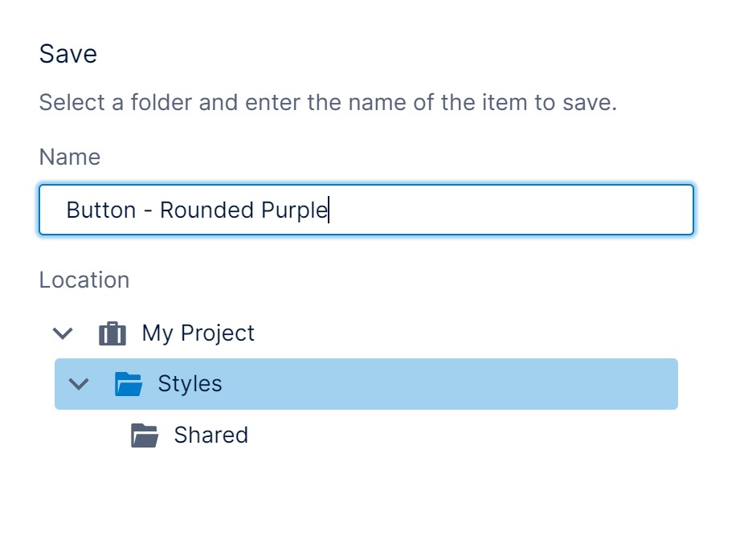Click the downward chevron in the Styles row
744x560 pixels.
tap(79, 384)
